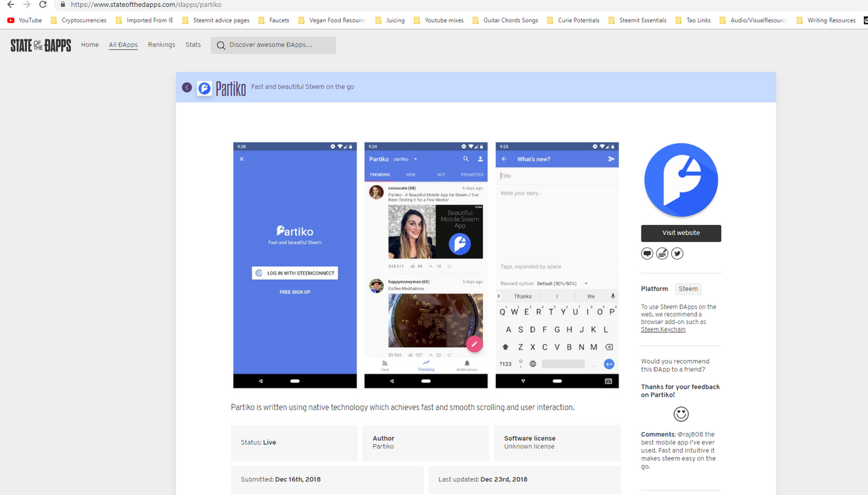
Task: Click the profile icon in Partiko app screenshot
Action: point(480,159)
